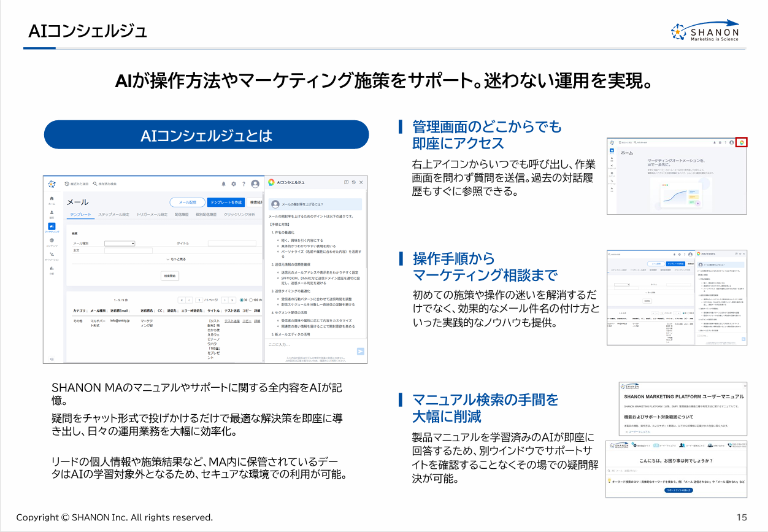Sort by the メール種別 column header in the large Mail table
Image resolution: width=768 pixels, height=532 pixels.
98,310
